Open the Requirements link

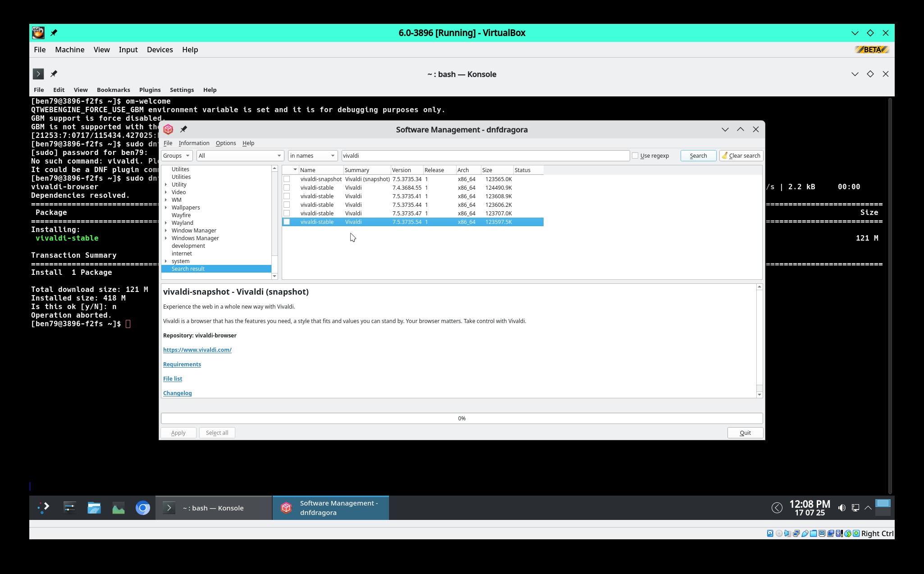coord(182,364)
